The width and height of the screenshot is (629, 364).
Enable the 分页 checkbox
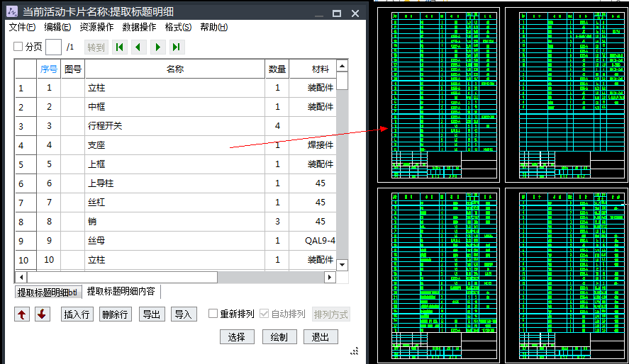18,47
